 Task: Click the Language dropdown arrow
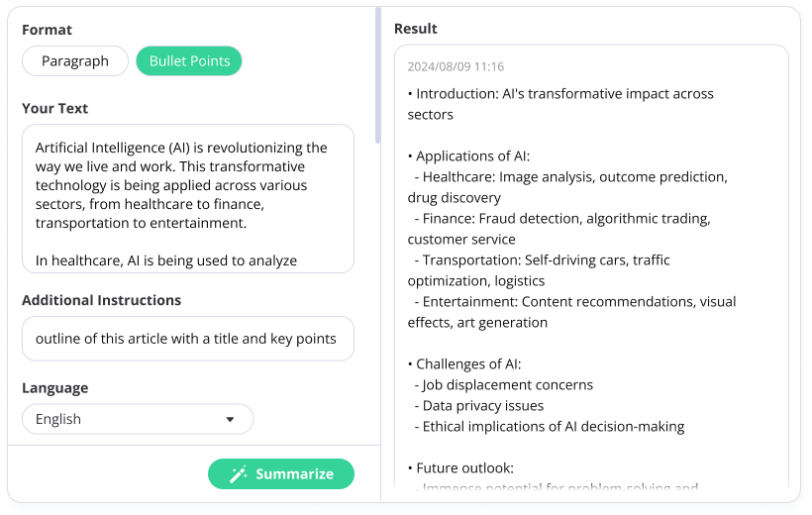(x=230, y=419)
